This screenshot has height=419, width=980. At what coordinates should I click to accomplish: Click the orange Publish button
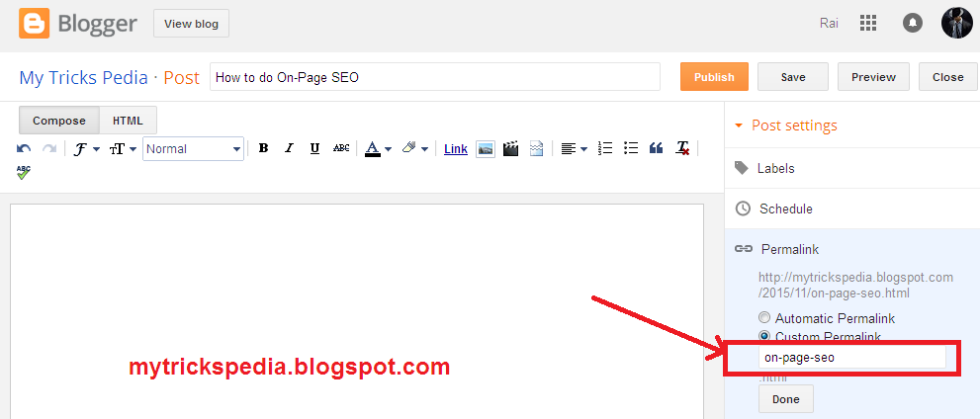pyautogui.click(x=714, y=77)
